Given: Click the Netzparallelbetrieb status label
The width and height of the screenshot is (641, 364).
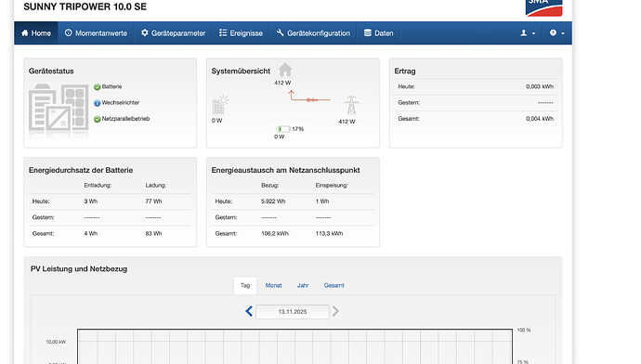Looking at the screenshot, I should [x=126, y=119].
